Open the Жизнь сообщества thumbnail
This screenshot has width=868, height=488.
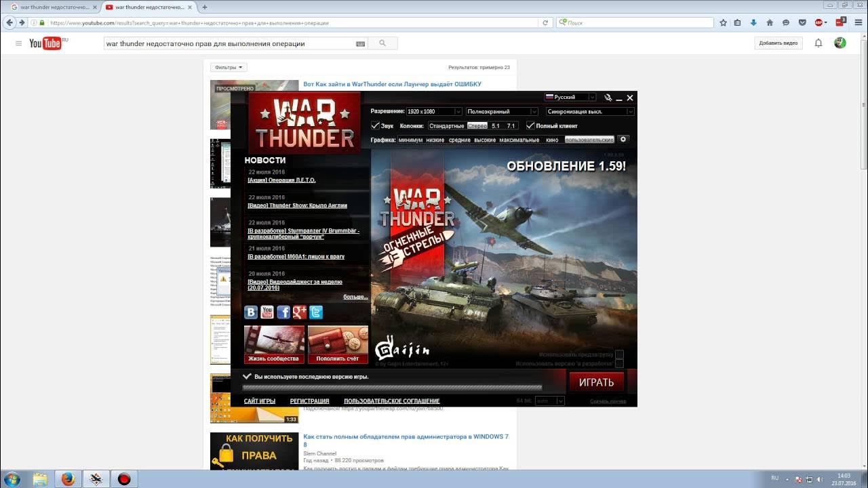pos(274,344)
